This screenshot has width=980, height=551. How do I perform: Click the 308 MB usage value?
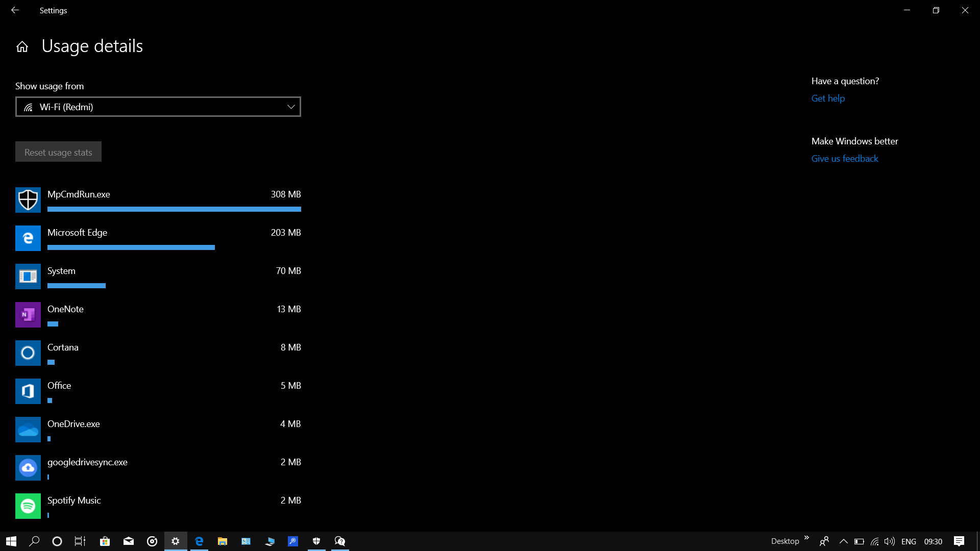pos(286,194)
